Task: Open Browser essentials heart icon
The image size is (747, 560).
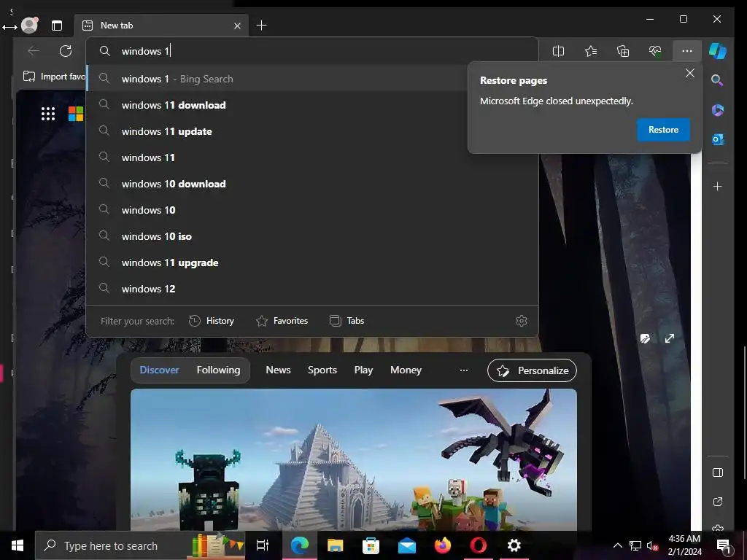Action: (655, 51)
